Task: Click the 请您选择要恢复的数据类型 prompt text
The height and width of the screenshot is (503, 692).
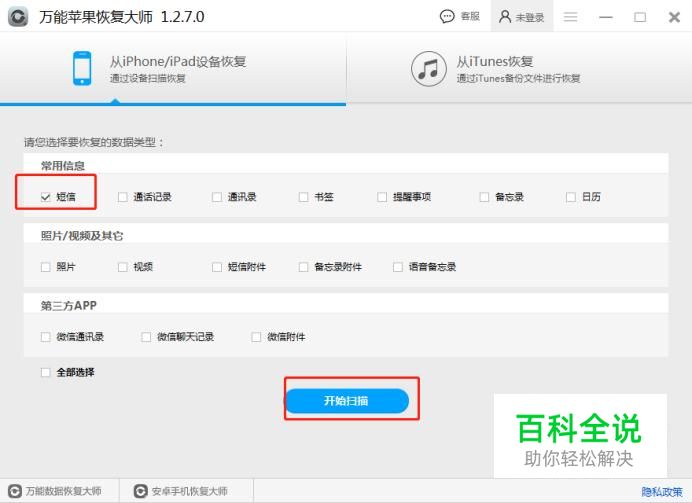Action: (94, 142)
